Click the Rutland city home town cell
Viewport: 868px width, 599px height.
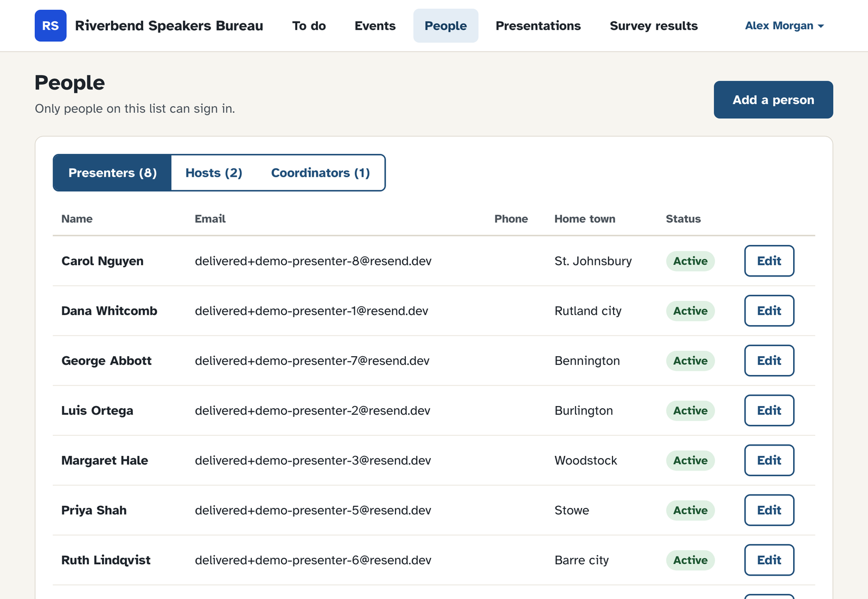point(588,311)
